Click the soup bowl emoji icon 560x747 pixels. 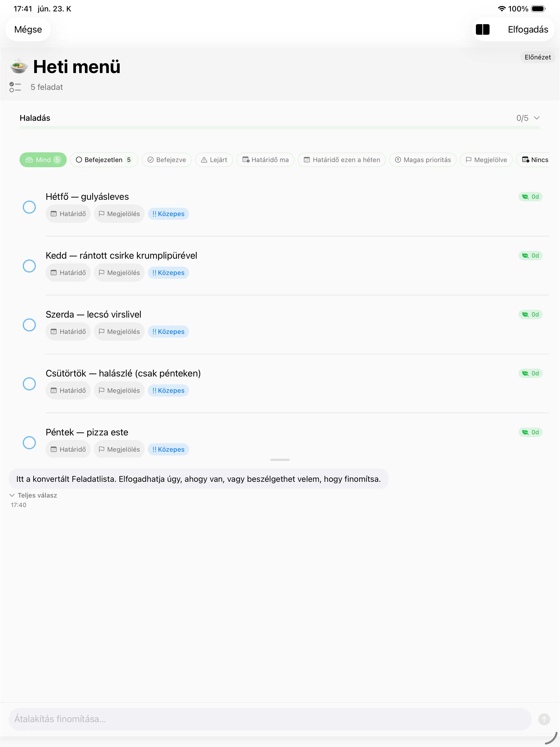(x=19, y=66)
